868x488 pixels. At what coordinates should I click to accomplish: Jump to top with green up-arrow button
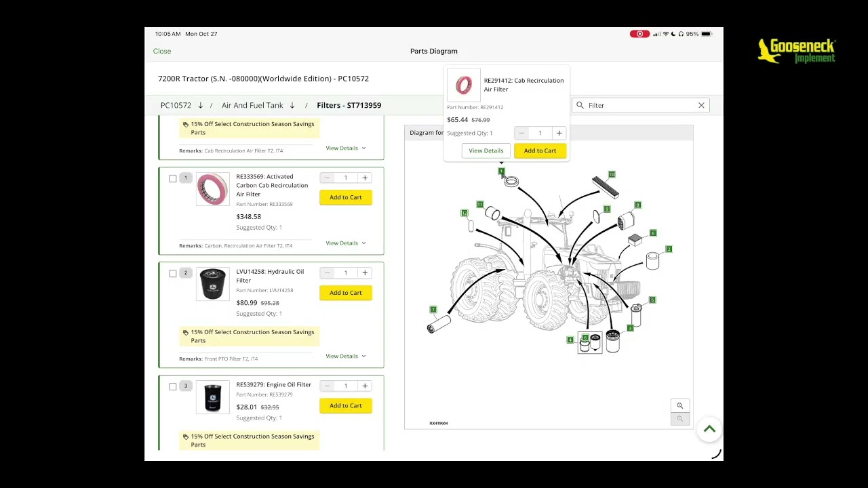click(x=709, y=429)
